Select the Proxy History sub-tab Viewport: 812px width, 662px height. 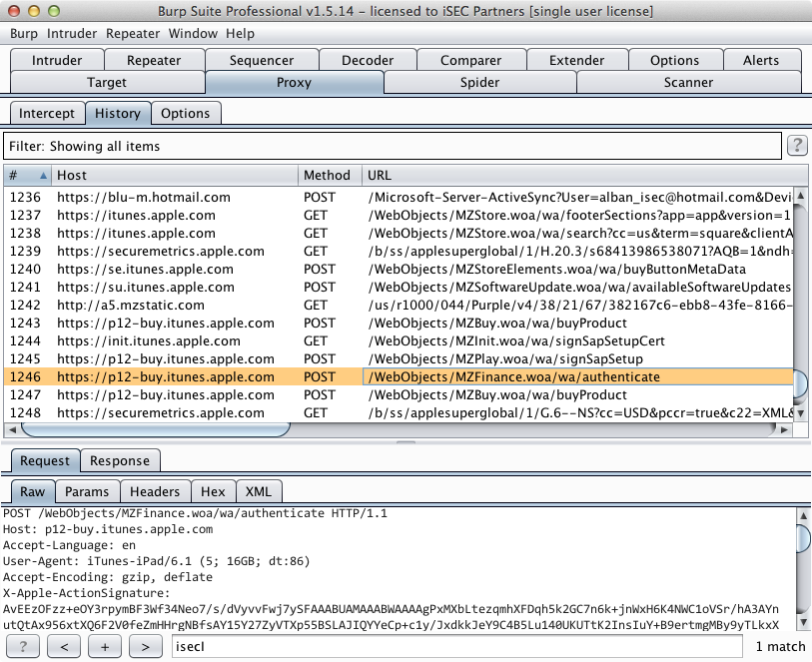(x=118, y=114)
